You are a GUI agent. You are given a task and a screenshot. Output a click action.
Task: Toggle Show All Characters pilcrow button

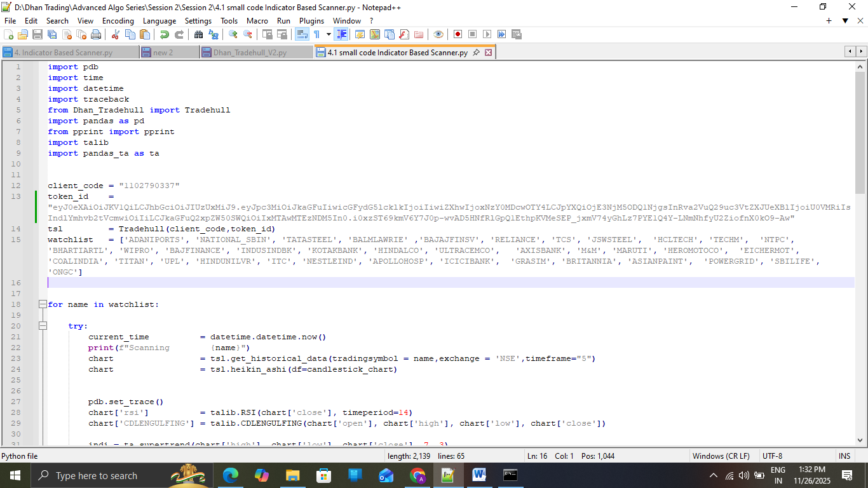click(316, 34)
